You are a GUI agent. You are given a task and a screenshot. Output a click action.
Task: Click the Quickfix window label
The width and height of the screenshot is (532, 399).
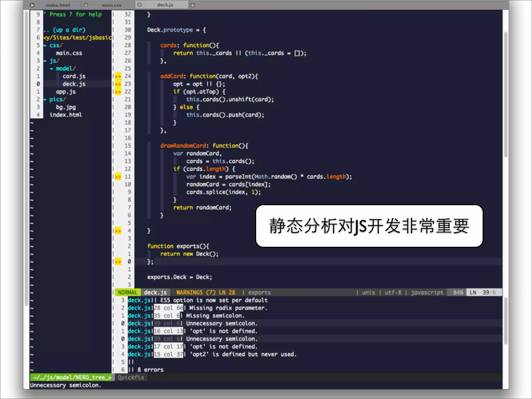(x=131, y=377)
